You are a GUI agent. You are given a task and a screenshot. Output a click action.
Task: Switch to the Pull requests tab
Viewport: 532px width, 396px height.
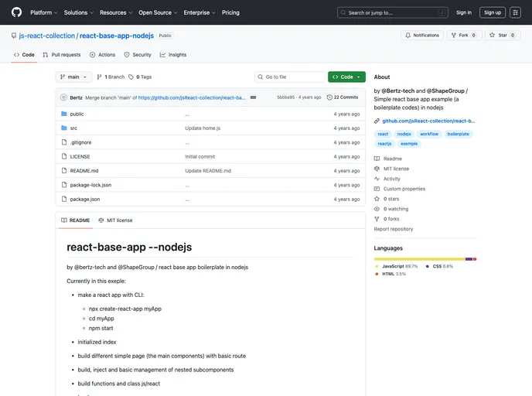pos(61,55)
